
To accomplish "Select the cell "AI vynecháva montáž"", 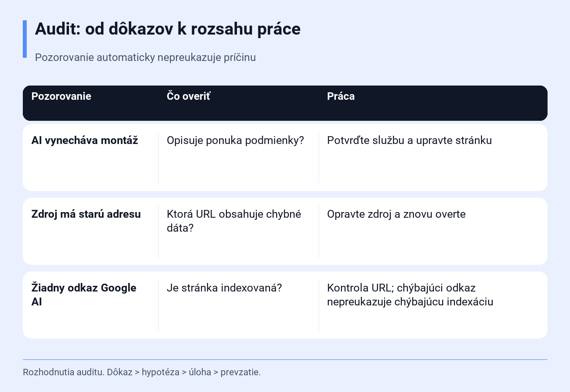I will [x=85, y=140].
